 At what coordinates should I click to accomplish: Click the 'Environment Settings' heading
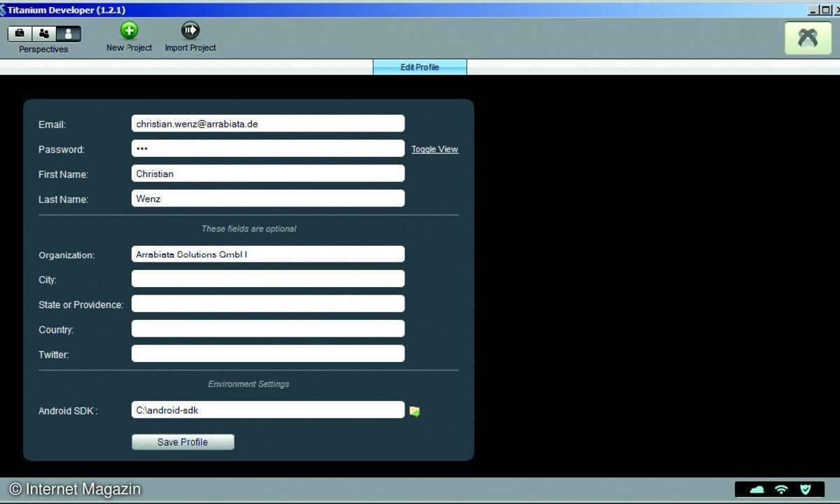[x=248, y=384]
